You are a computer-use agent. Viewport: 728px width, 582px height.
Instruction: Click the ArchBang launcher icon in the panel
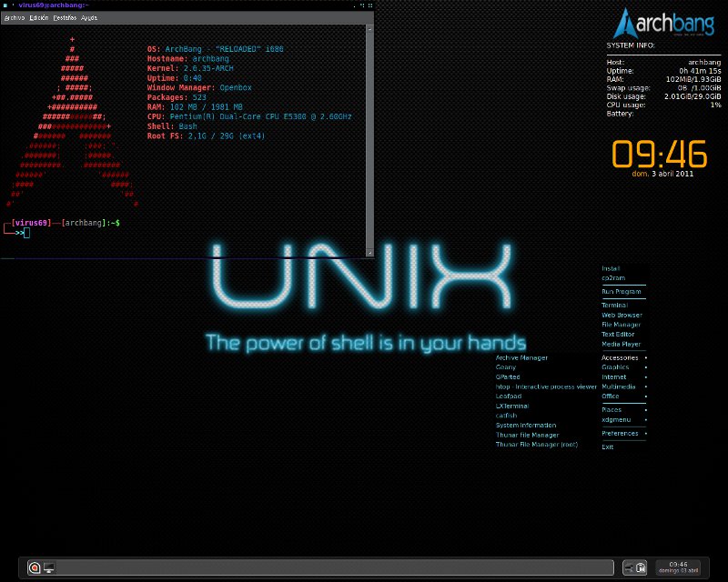click(35, 567)
